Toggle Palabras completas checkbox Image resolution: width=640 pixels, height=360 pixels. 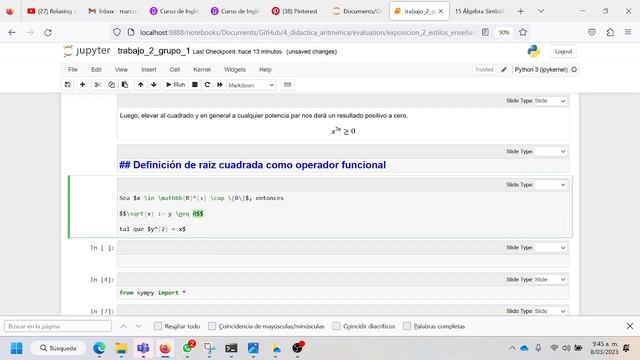407,326
